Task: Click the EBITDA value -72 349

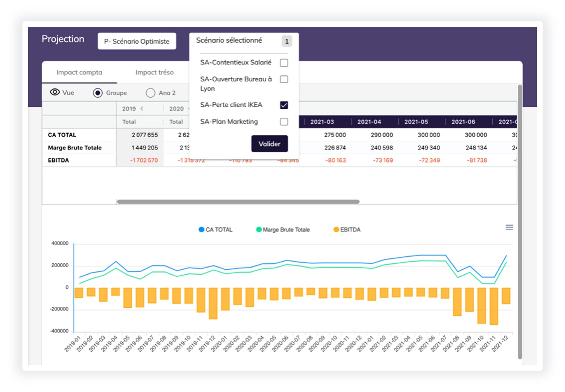Action: (x=430, y=160)
